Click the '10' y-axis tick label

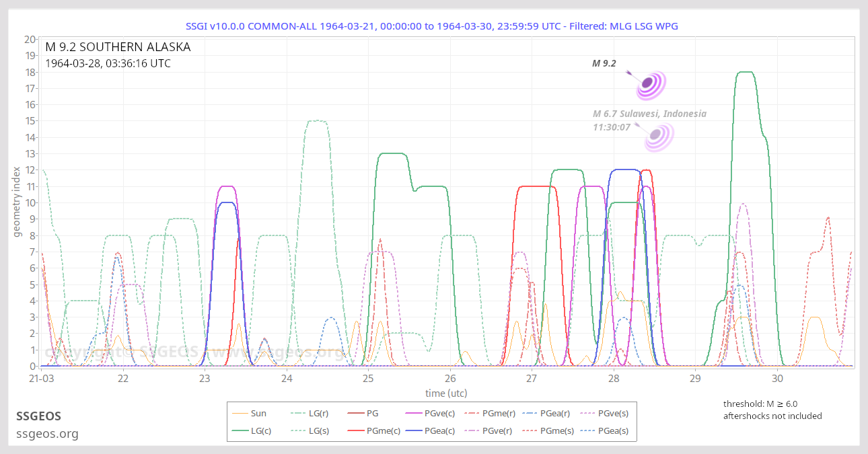(x=30, y=203)
